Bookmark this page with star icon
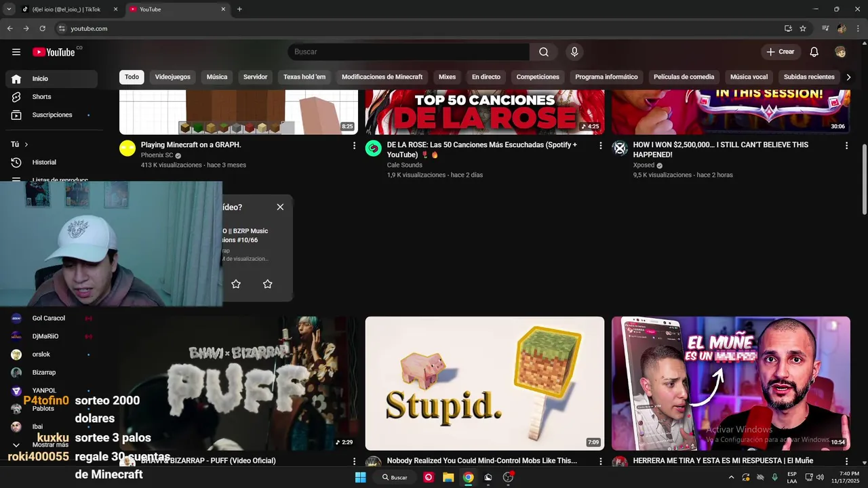 click(803, 28)
